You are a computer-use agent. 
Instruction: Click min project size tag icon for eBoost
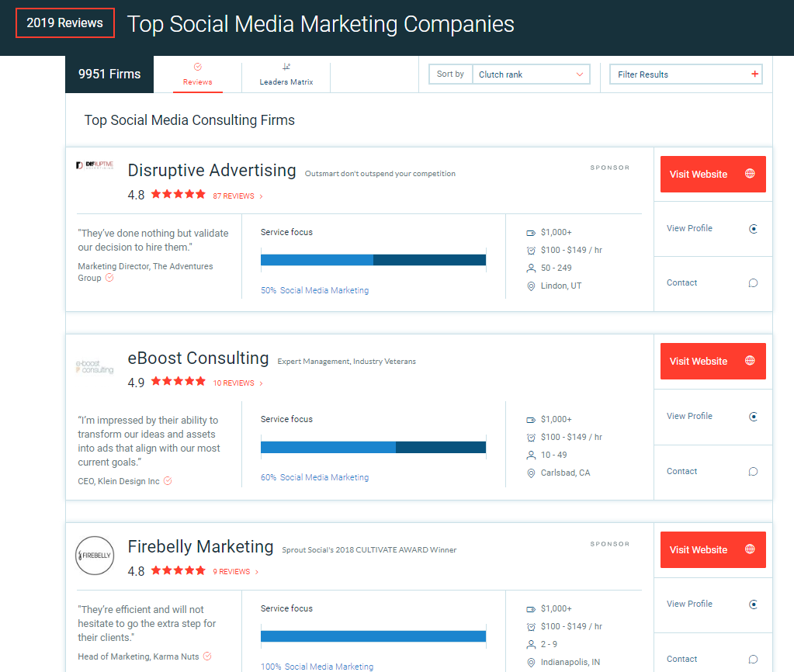531,420
